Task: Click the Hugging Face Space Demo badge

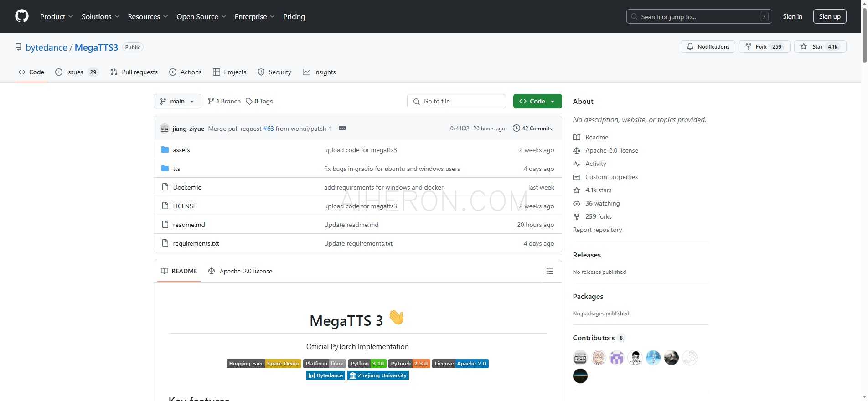Action: coord(264,364)
